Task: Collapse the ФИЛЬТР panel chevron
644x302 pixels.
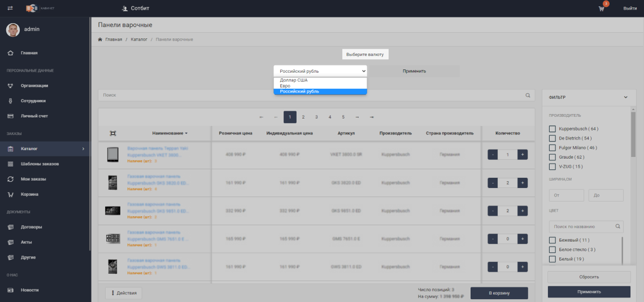Action: pyautogui.click(x=625, y=97)
